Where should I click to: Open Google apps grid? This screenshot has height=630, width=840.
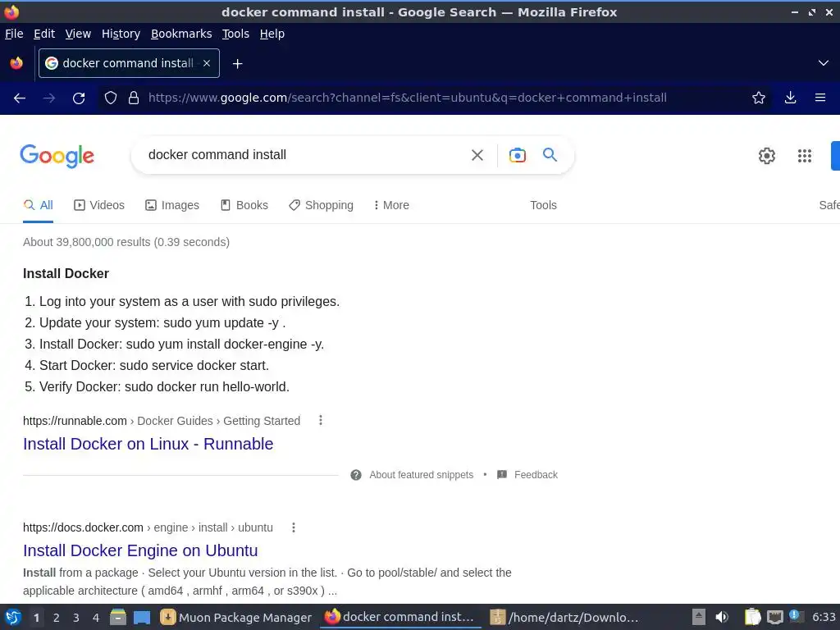point(805,156)
